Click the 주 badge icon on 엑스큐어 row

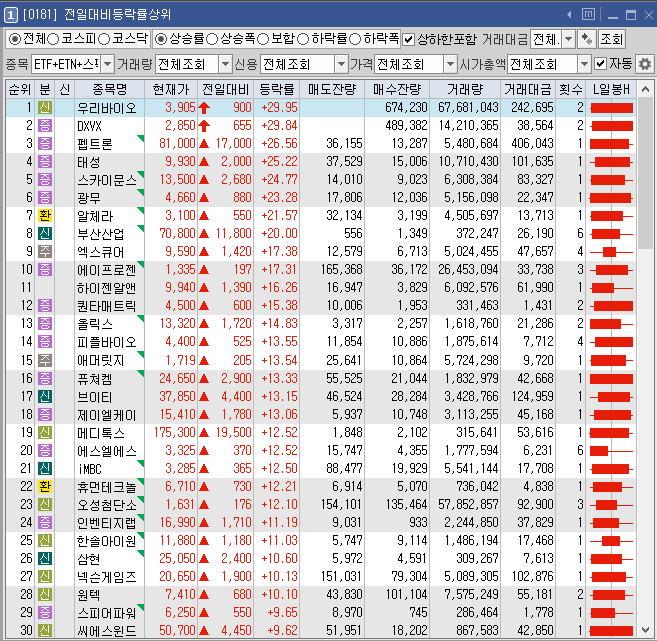[x=45, y=252]
